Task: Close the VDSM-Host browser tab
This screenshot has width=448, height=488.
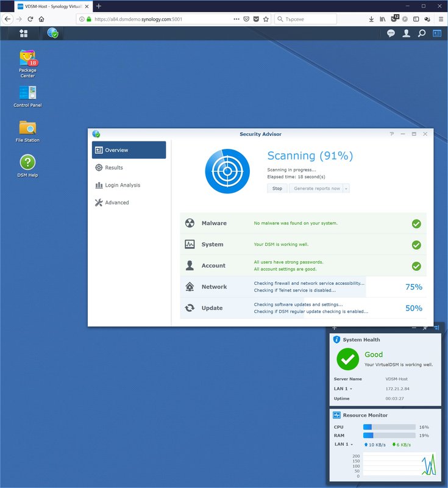Action: pos(87,6)
